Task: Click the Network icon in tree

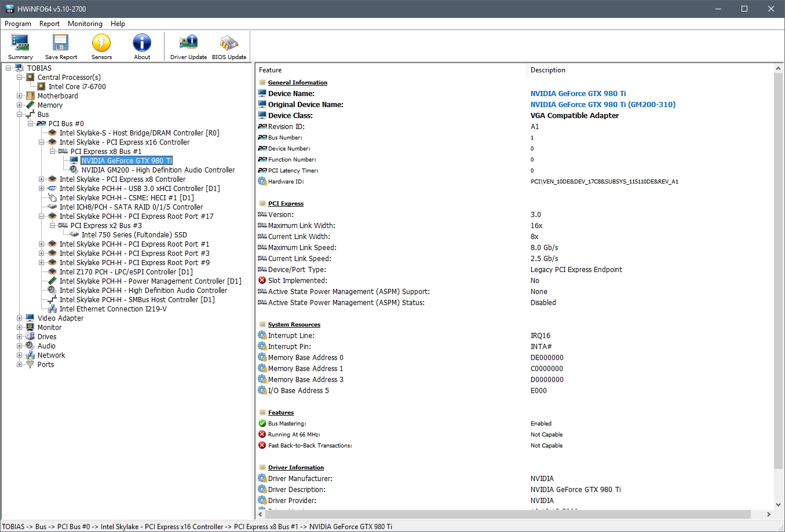Action: 30,355
